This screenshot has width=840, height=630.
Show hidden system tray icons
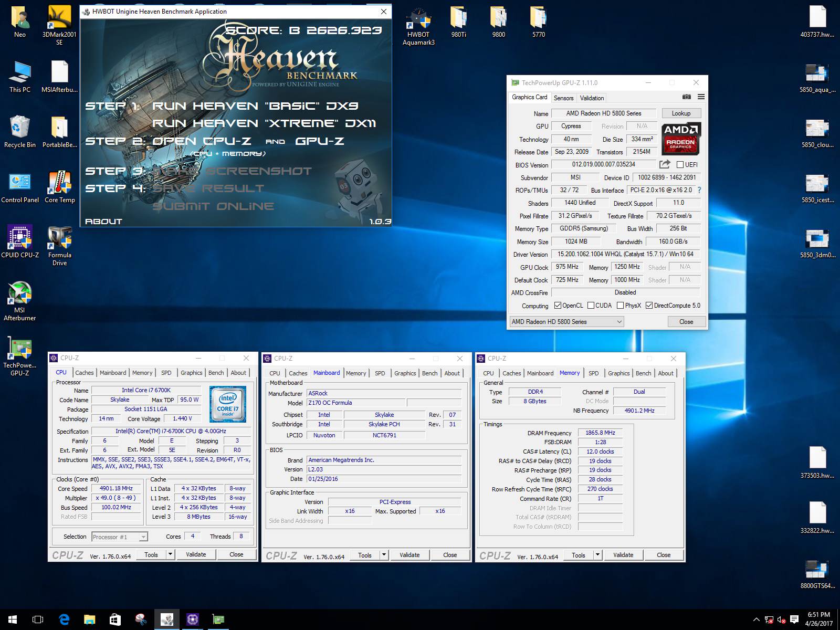coord(756,619)
